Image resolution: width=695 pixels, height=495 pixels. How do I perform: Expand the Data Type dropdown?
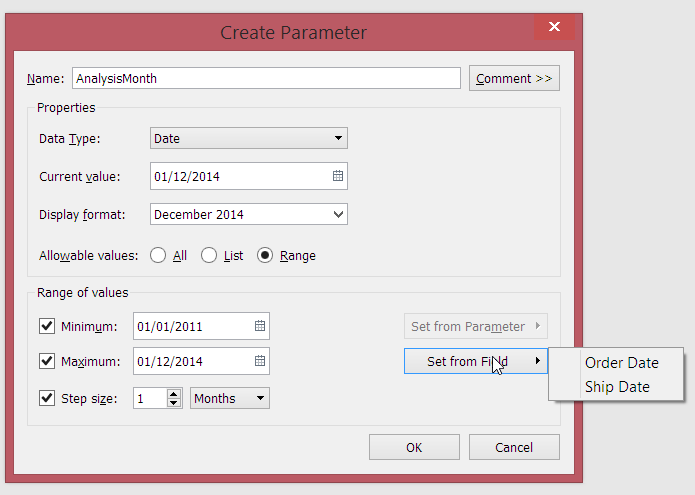point(248,138)
